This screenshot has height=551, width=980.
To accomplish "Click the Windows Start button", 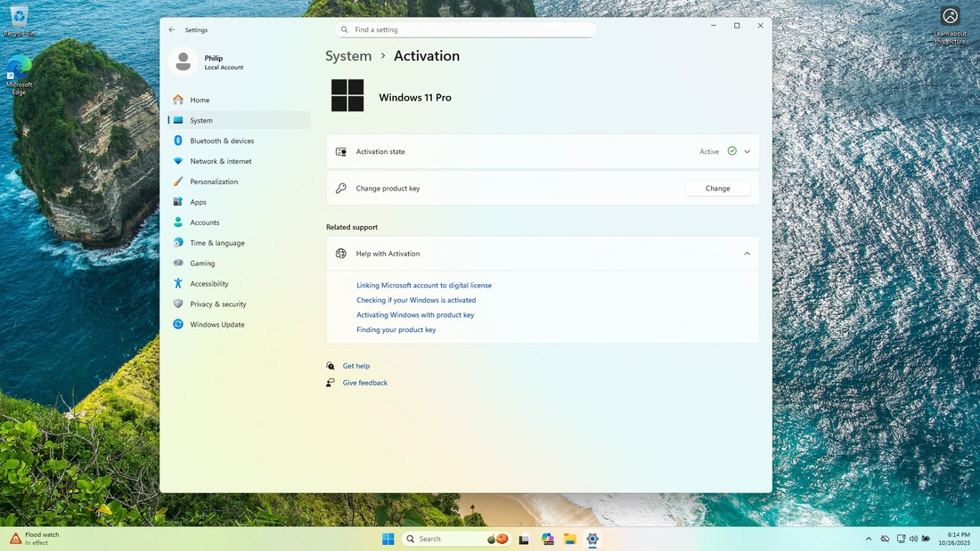I will (x=388, y=539).
